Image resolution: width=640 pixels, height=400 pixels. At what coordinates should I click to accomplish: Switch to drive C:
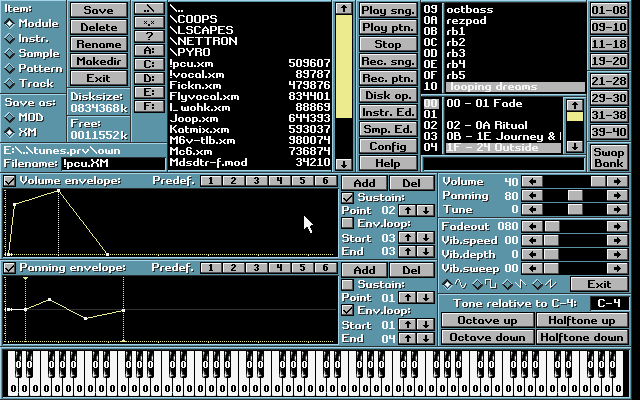[149, 64]
